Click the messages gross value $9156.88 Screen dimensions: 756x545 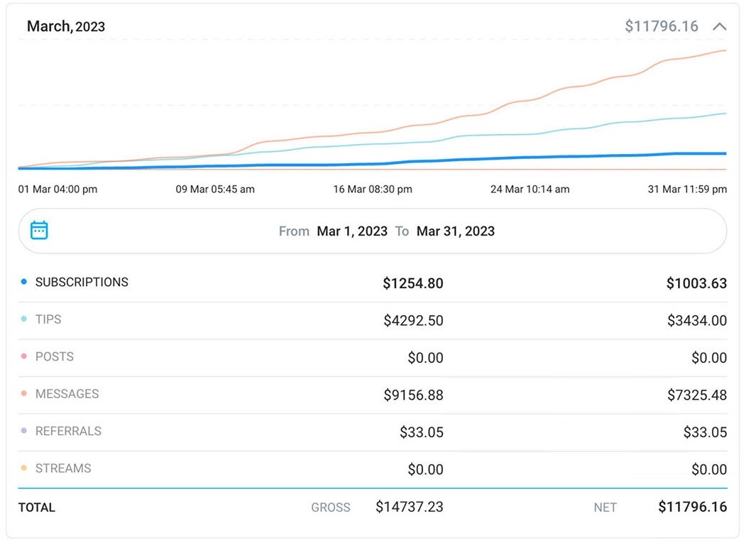tap(413, 395)
